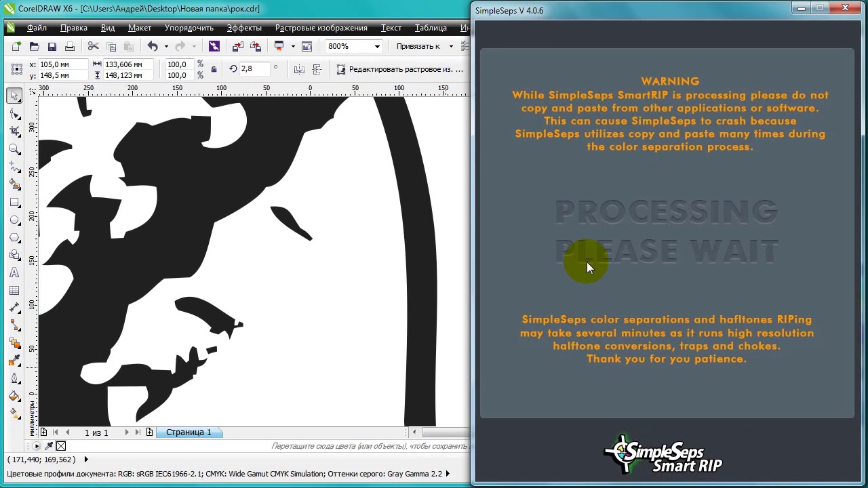Open the Вид menu

107,28
